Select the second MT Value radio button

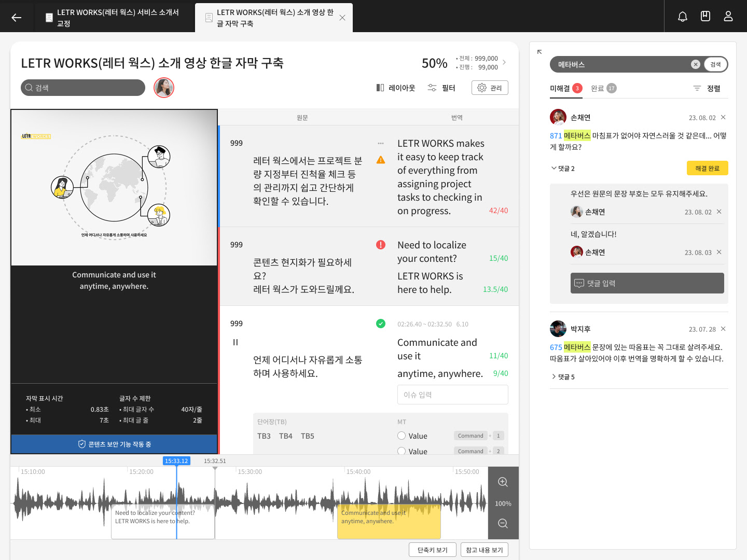coord(402,451)
